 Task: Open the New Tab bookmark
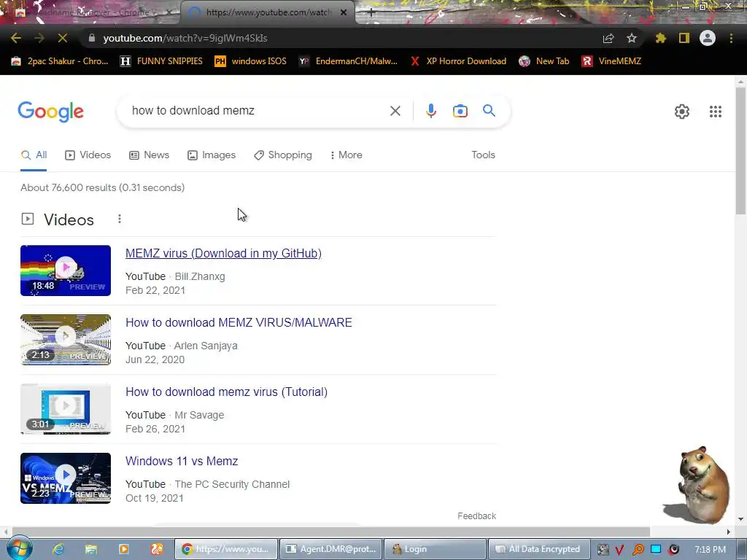[x=544, y=61]
